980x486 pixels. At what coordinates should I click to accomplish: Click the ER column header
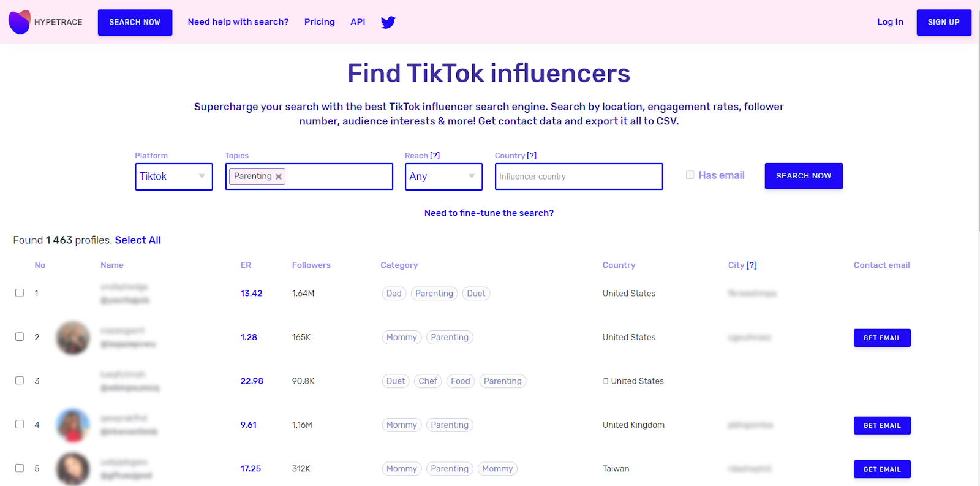[246, 265]
